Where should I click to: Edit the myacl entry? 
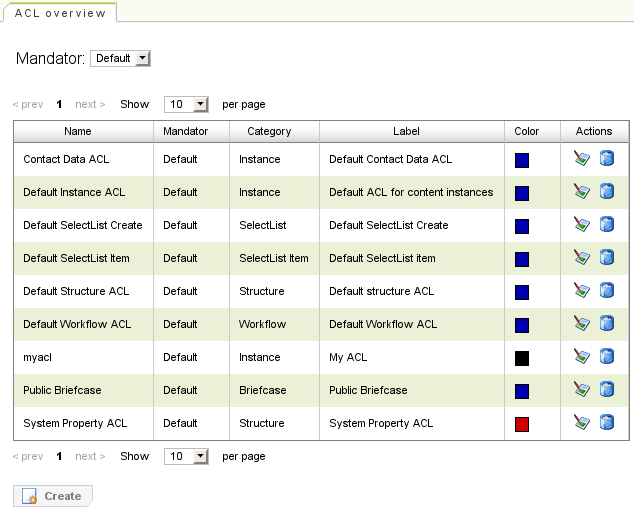[x=581, y=357]
